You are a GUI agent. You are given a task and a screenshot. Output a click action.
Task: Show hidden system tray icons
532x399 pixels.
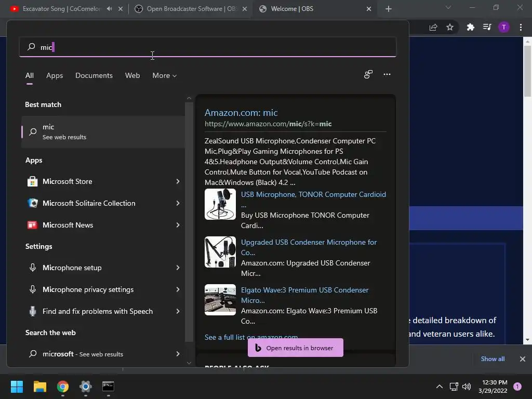click(440, 387)
